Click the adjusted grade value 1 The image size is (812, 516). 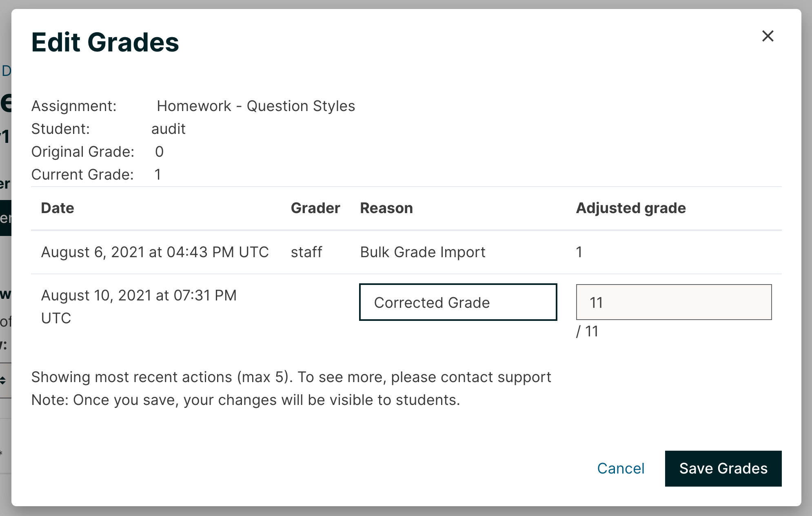coord(579,252)
